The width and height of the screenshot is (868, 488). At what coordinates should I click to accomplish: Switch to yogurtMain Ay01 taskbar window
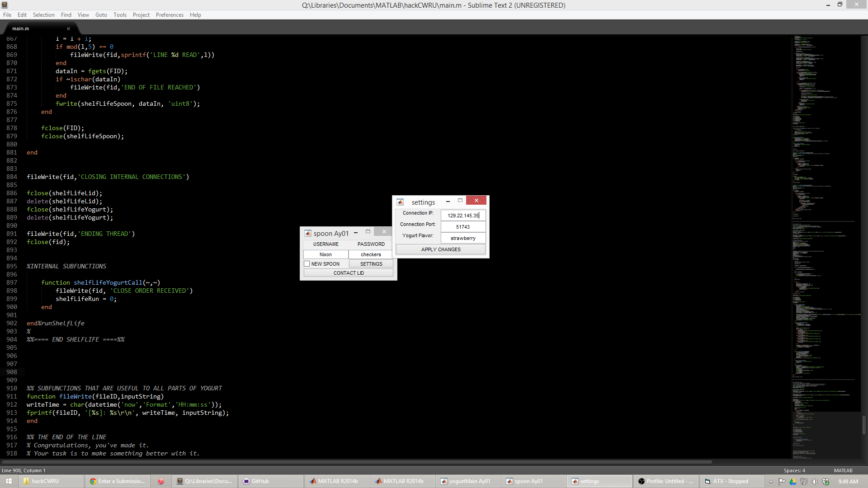click(466, 481)
